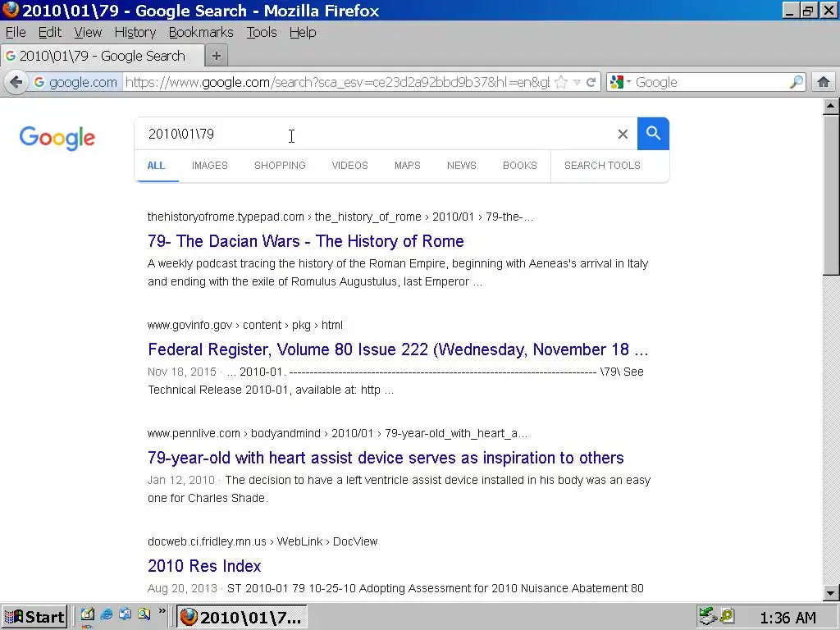
Task: Open the View menu
Action: click(x=88, y=33)
